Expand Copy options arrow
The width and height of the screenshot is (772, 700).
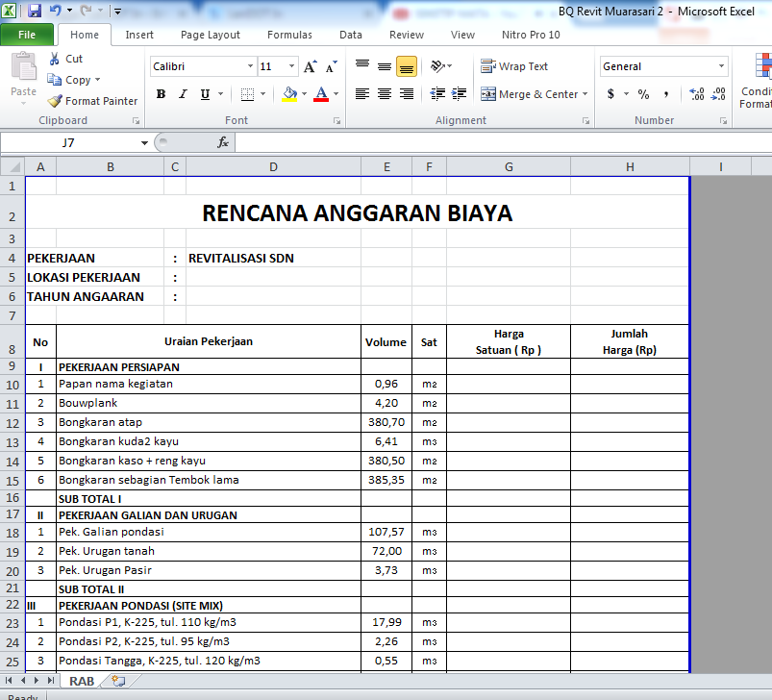(x=97, y=79)
